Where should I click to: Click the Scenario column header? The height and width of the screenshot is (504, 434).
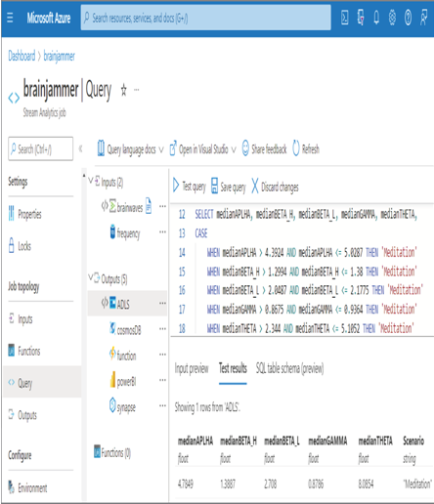(x=413, y=441)
